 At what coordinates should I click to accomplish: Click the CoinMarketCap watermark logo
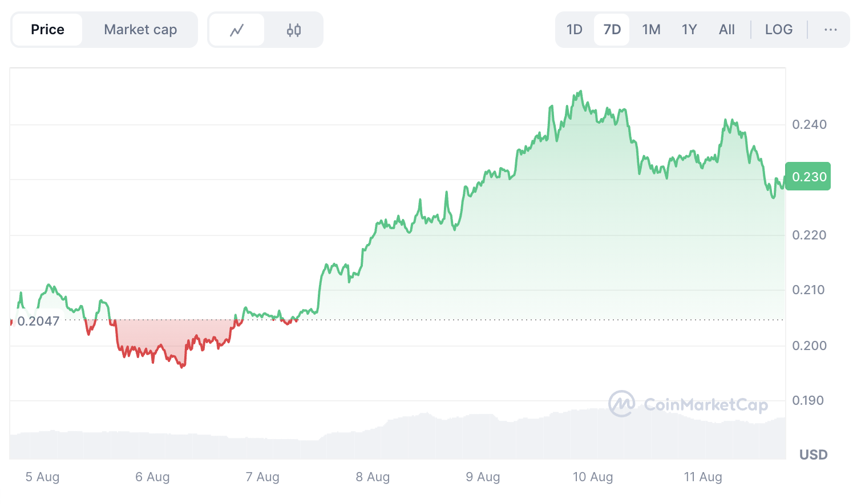pos(688,404)
